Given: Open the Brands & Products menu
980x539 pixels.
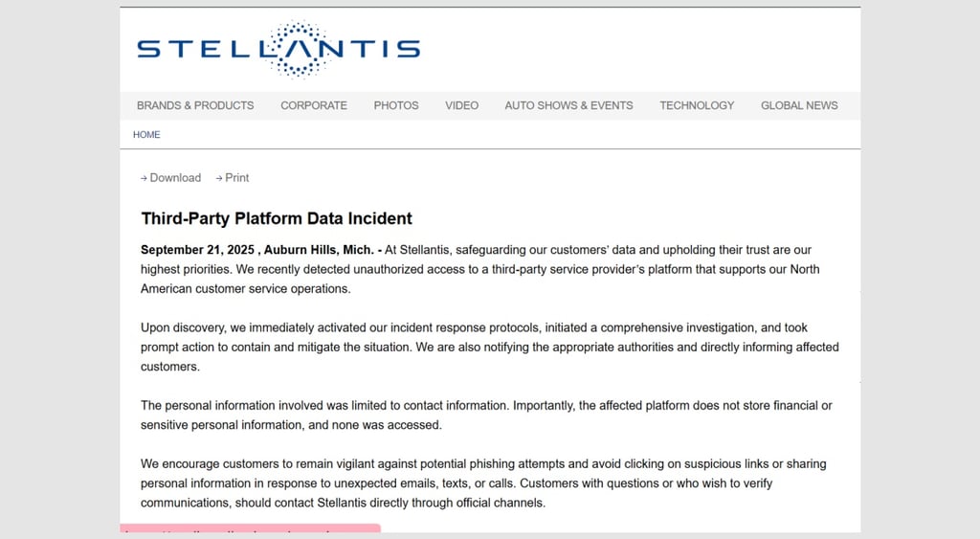Looking at the screenshot, I should tap(195, 105).
